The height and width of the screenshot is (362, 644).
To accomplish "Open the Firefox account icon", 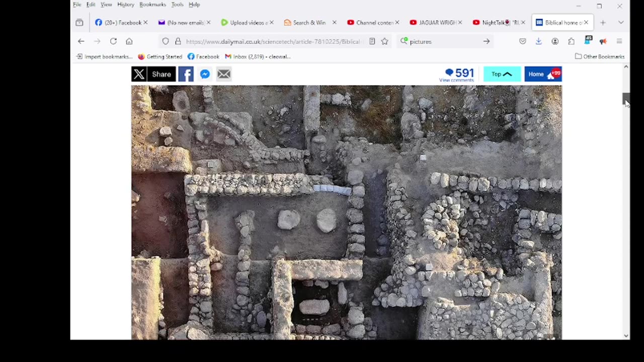I will (x=555, y=41).
